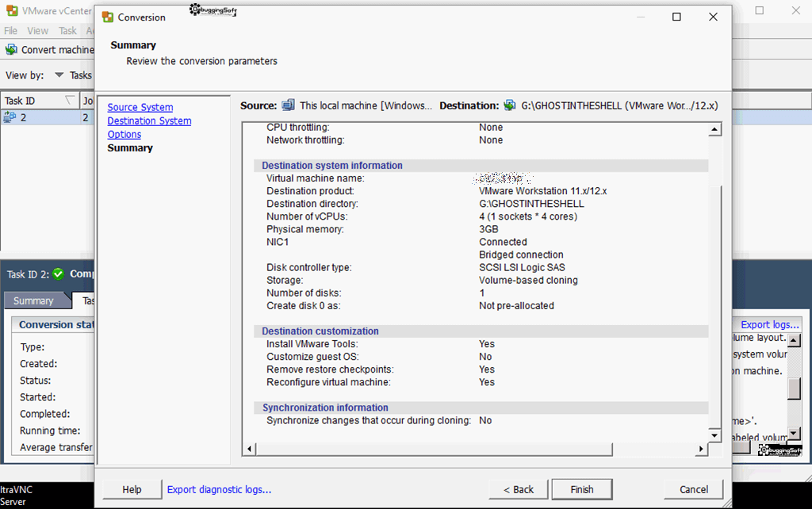This screenshot has height=509, width=812.
Task: Cancel the Conversion wizard
Action: (x=694, y=489)
